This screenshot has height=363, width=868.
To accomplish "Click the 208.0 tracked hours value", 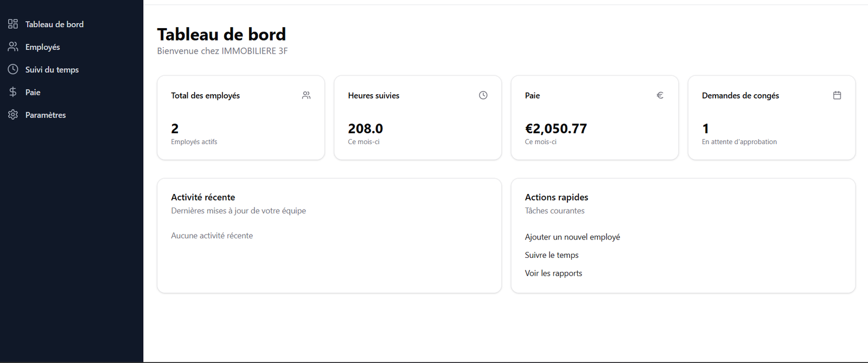I will point(366,129).
